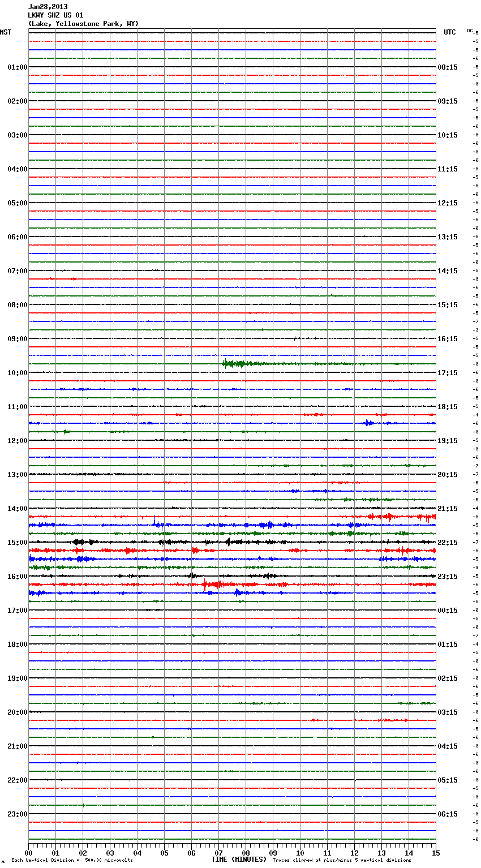Viewport: 481px width, 868px height.
Task: Click the vertical division 500.00 microvolts note
Action: (x=72, y=861)
